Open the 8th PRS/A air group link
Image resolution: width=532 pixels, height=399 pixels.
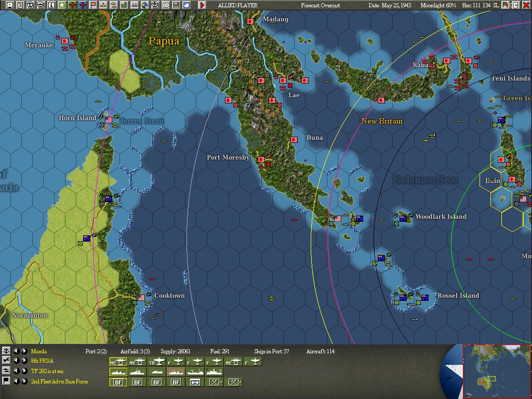point(42,361)
